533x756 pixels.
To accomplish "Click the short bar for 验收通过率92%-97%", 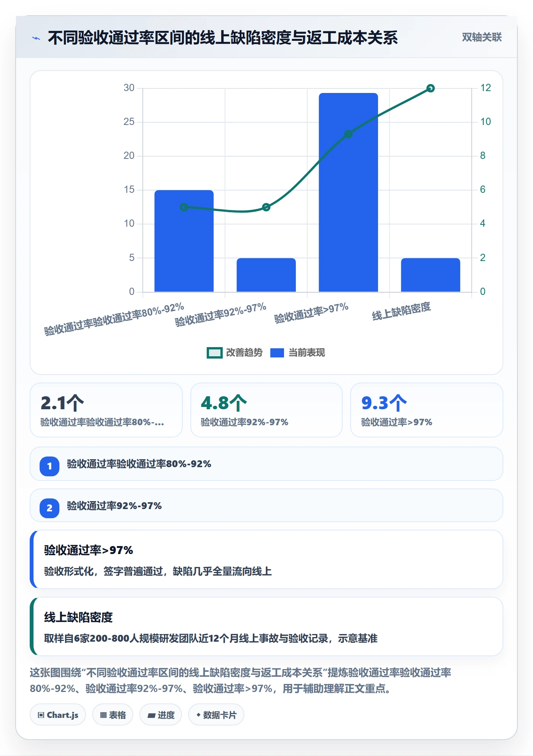I will (x=266, y=275).
